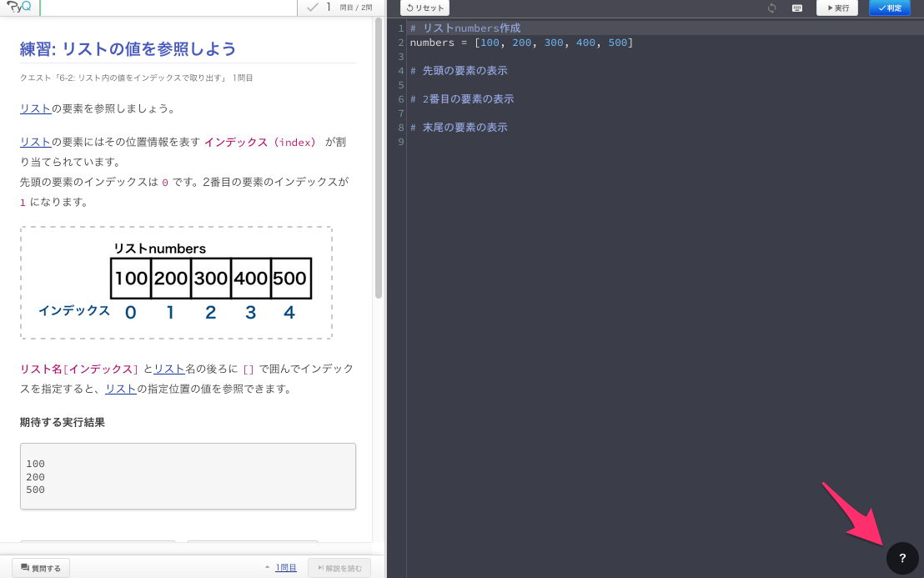The width and height of the screenshot is (924, 578).
Task: Click the circular refresh icon beside keyboard icon
Action: [771, 8]
